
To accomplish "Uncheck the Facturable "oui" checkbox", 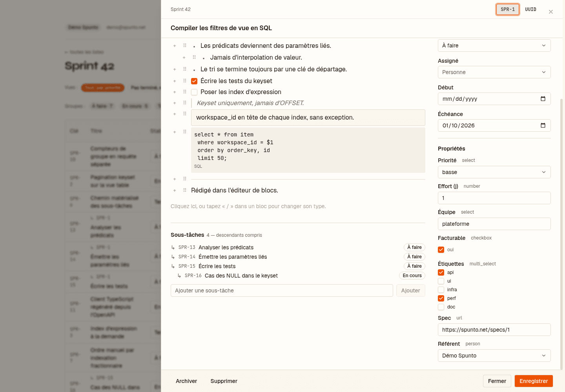I will (441, 250).
